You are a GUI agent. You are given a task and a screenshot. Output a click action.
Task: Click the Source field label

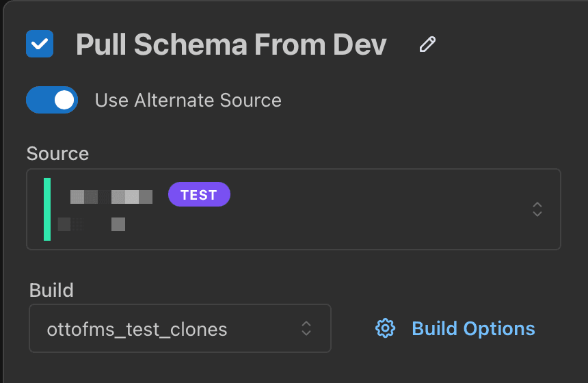pyautogui.click(x=57, y=153)
